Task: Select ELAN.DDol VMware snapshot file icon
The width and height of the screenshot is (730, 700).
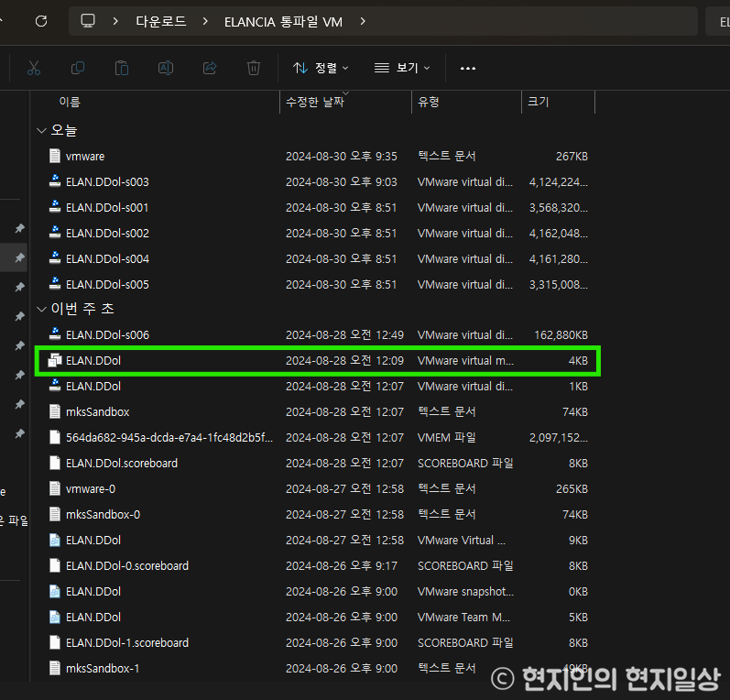Action: (x=55, y=591)
